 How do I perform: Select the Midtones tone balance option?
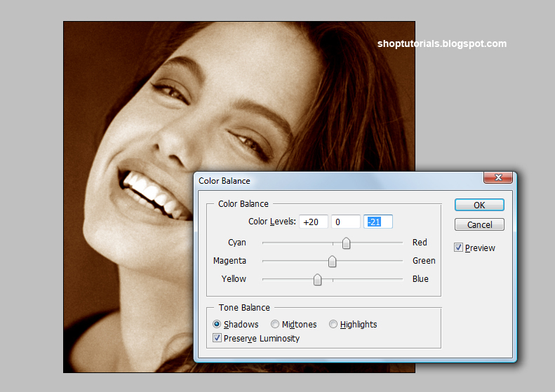[x=274, y=324]
